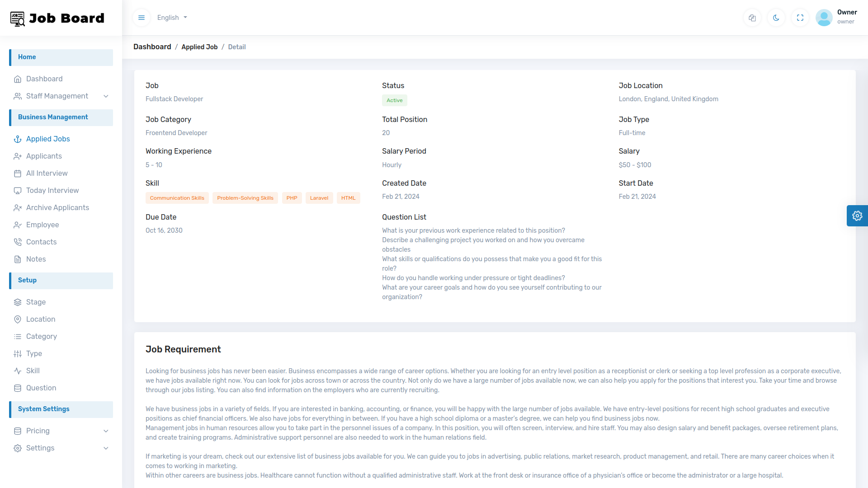Enable fullscreen mode
Viewport: 868px width, 488px height.
[800, 18]
